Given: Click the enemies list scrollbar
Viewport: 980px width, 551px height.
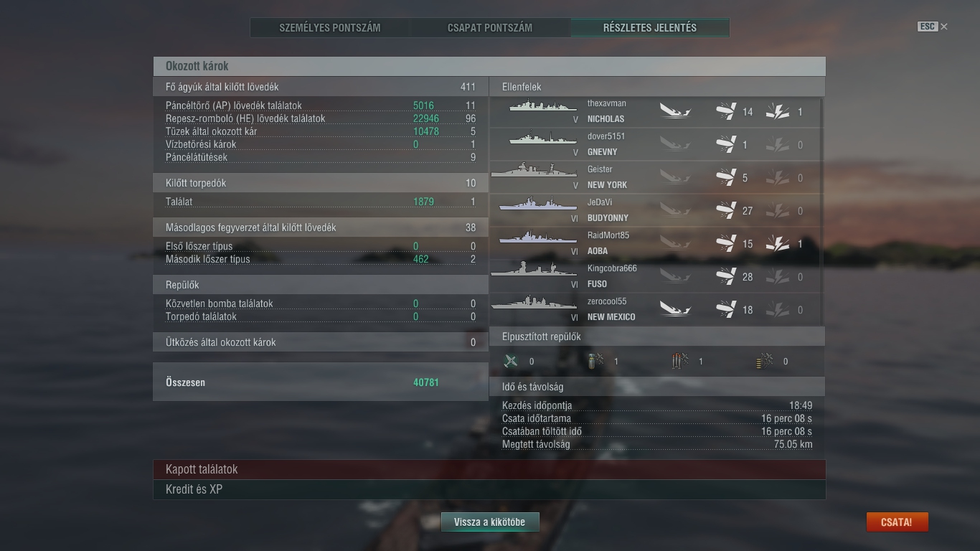Looking at the screenshot, I should click(x=821, y=212).
